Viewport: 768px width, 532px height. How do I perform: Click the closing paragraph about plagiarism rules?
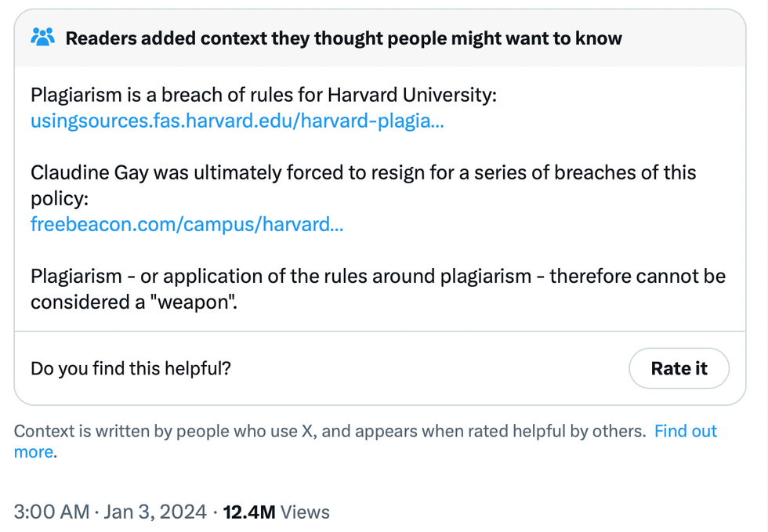(378, 277)
